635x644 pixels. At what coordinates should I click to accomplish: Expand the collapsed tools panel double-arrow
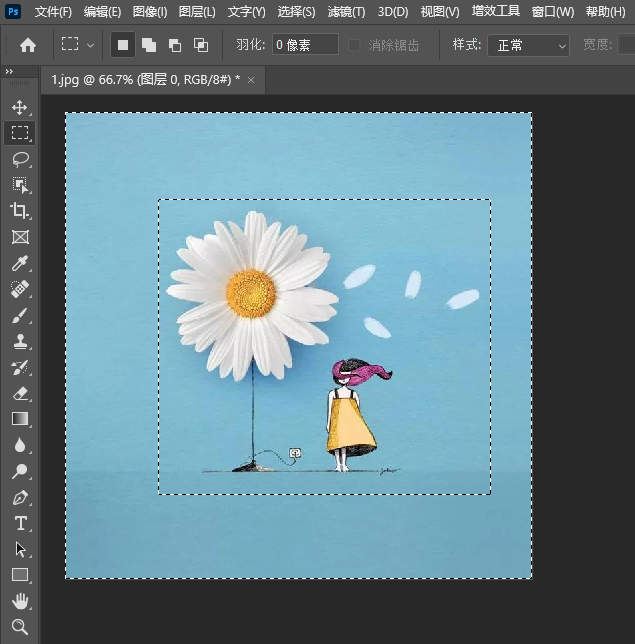[9, 72]
